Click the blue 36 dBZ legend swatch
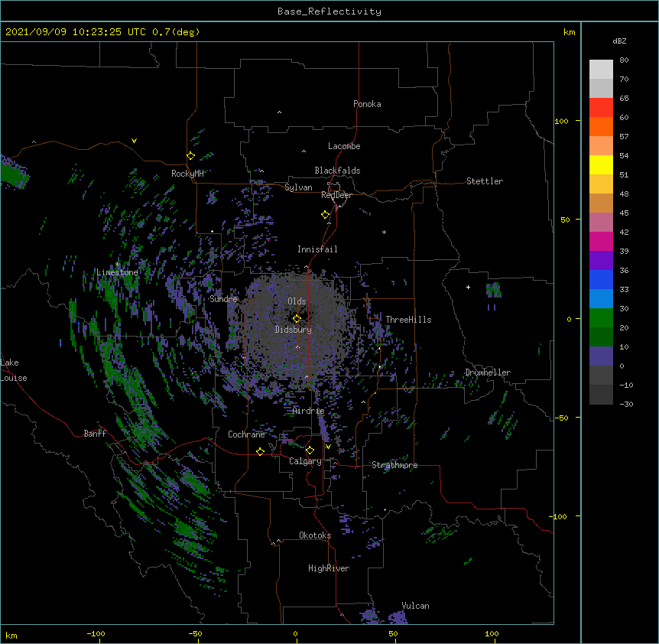This screenshot has height=644, width=659. [x=601, y=279]
